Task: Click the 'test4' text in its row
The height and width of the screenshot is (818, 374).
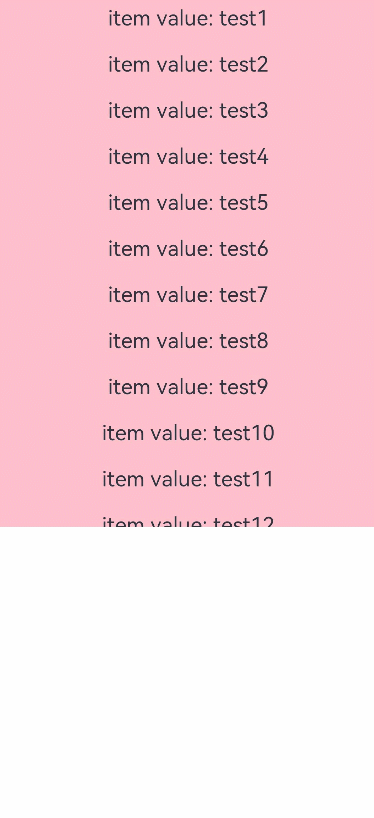Action: 244,157
